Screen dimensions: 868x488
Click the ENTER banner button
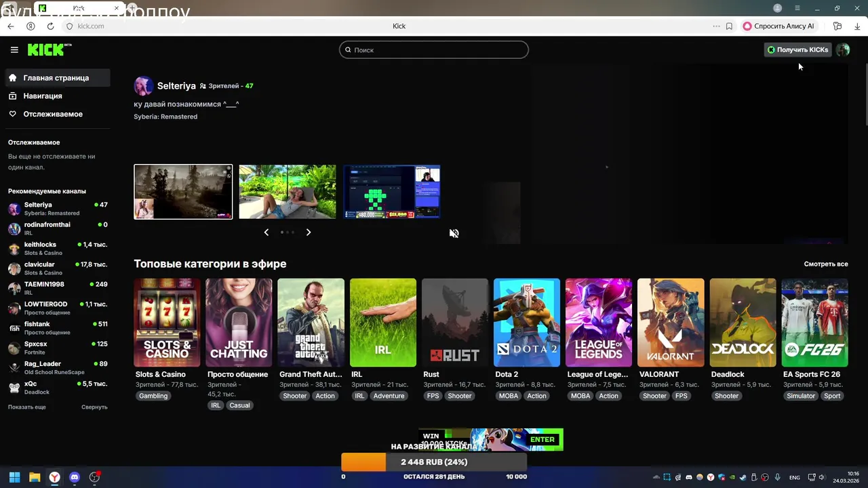[x=542, y=439]
